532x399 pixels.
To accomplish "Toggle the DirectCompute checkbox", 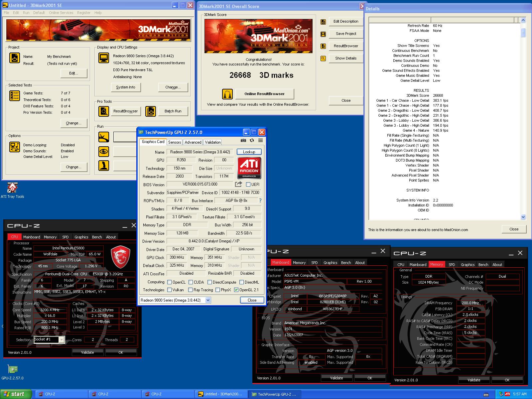I will pos(209,282).
